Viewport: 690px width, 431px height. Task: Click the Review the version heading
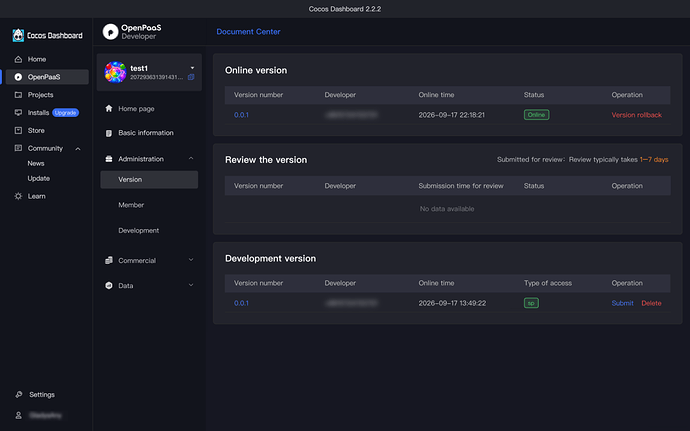click(266, 160)
